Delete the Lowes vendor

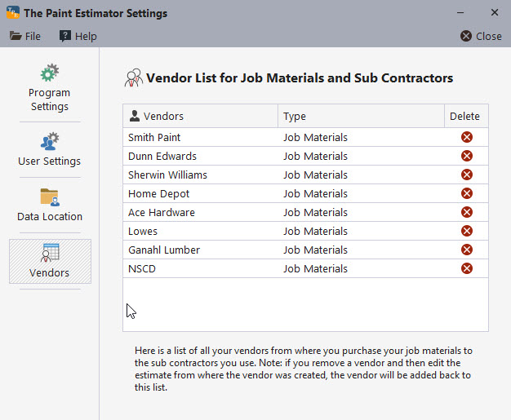click(x=467, y=231)
